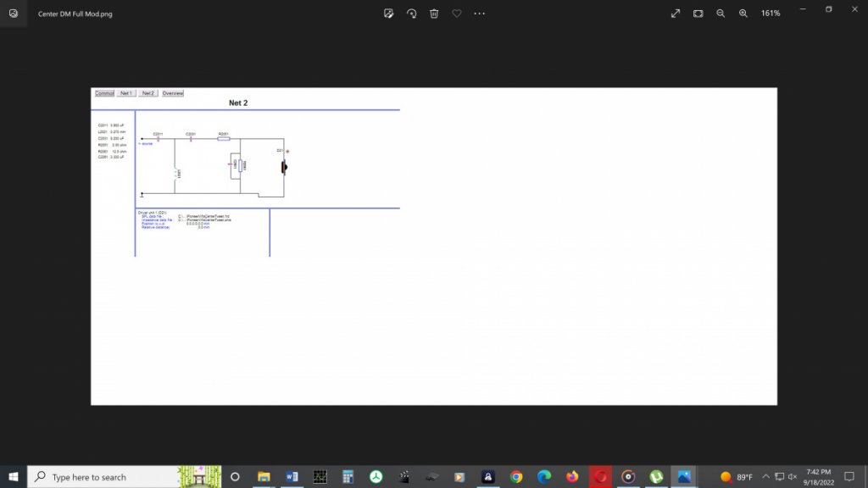Open Firefox from the taskbar
The height and width of the screenshot is (488, 868).
[x=572, y=476]
